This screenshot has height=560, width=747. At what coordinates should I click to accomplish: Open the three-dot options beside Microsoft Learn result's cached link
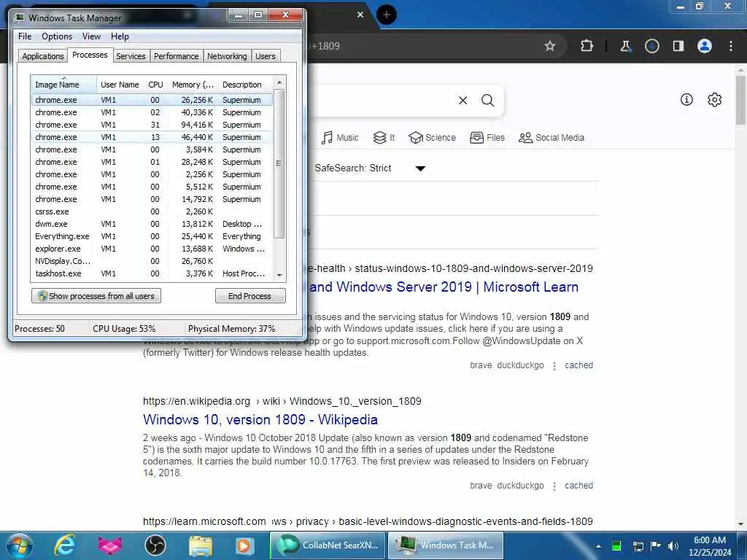554,366
